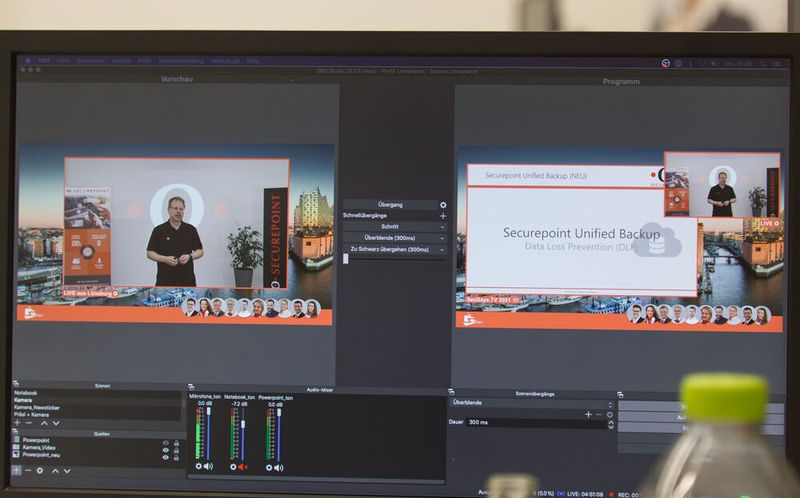Open the dropdown arrow on Überblende (300ms)
The width and height of the screenshot is (800, 498).
442,238
